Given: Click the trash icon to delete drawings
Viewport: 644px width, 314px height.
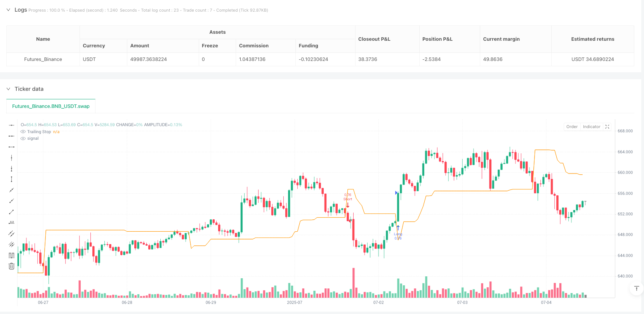Looking at the screenshot, I should (x=12, y=266).
